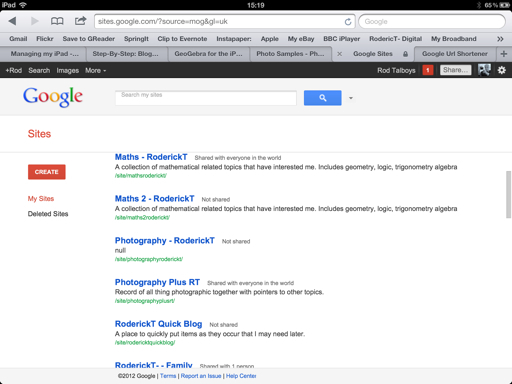Open RodericT- Digital bookmark
Viewport: 512px width, 384px height.
click(x=396, y=39)
